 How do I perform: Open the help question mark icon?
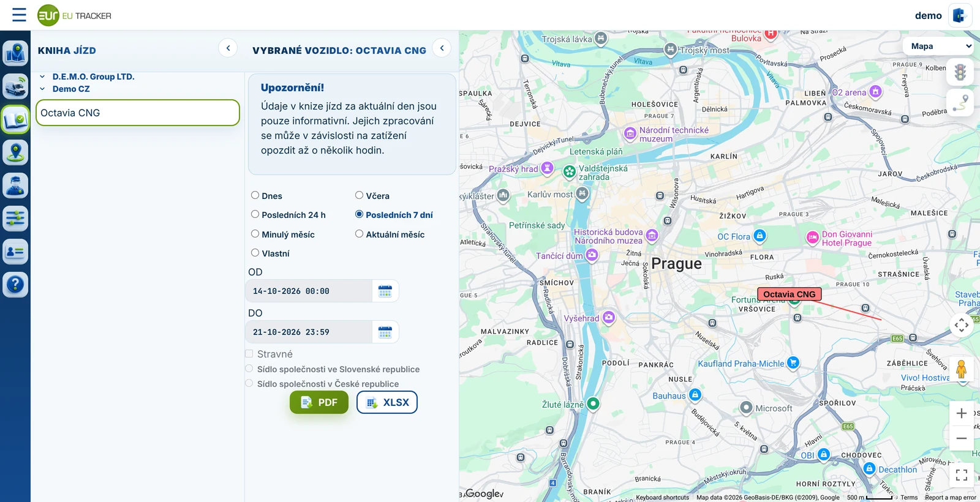point(15,285)
